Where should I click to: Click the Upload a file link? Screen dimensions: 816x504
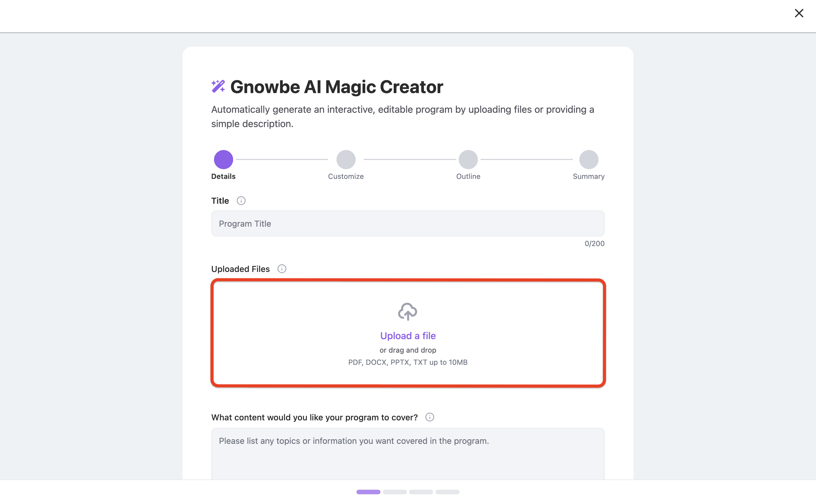408,336
